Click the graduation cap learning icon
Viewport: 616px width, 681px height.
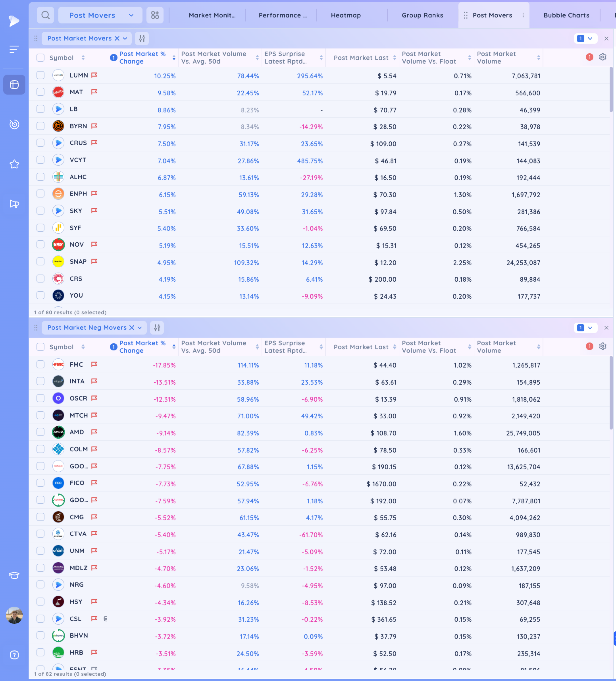click(14, 575)
